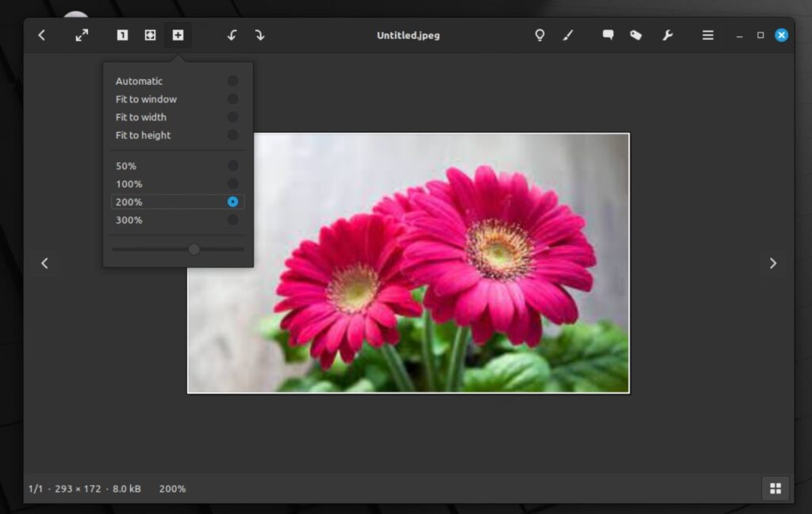Click the zoom level slider
Screen dimensions: 812x514
[178, 249]
